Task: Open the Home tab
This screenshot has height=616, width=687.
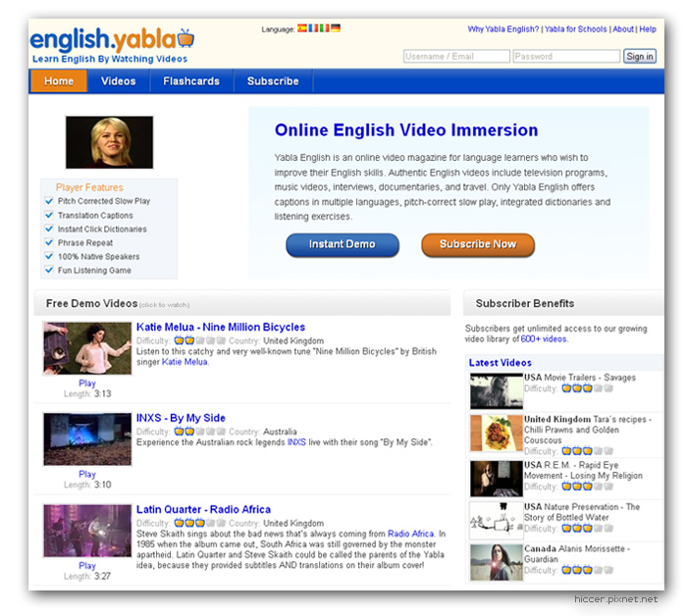Action: click(59, 81)
